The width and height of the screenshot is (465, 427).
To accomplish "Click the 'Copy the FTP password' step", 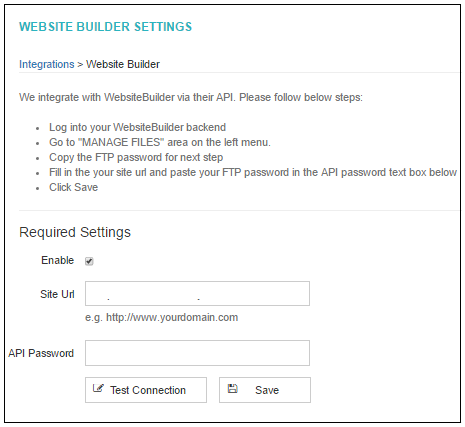I will 136,157.
